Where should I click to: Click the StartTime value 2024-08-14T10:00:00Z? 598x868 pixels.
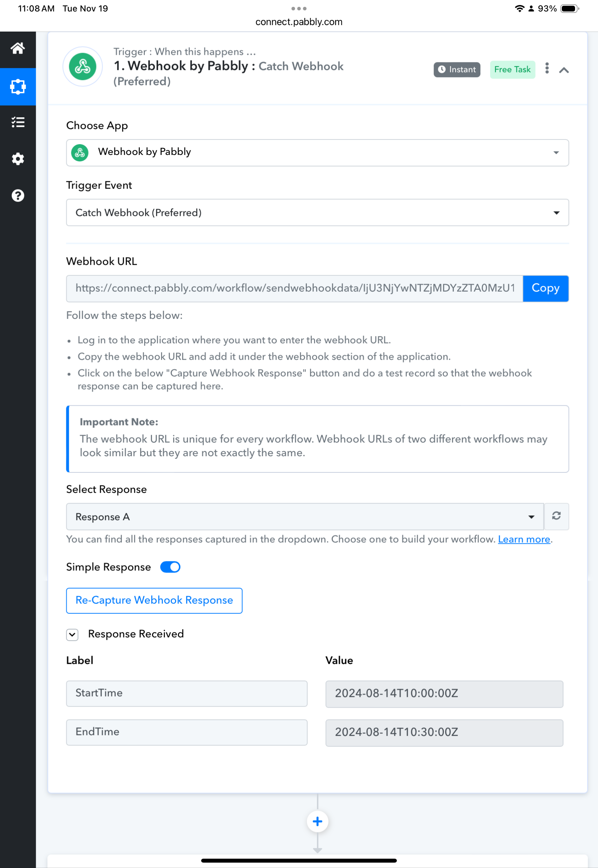(x=444, y=694)
